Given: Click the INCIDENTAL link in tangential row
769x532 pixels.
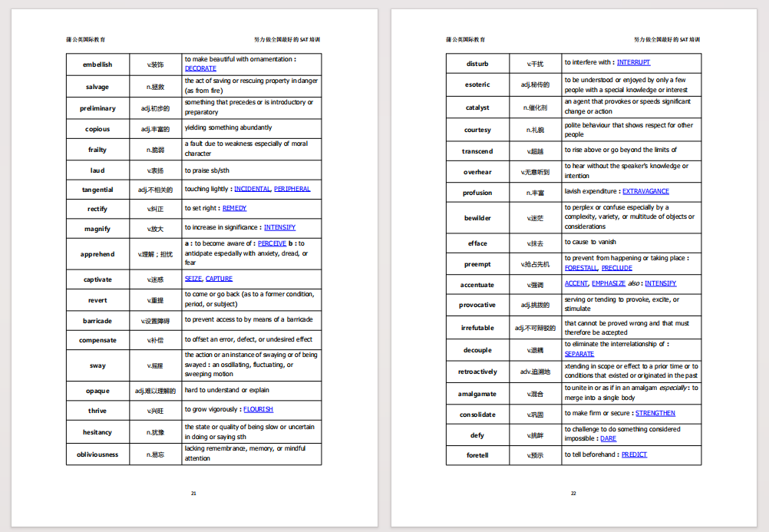Looking at the screenshot, I should (252, 189).
